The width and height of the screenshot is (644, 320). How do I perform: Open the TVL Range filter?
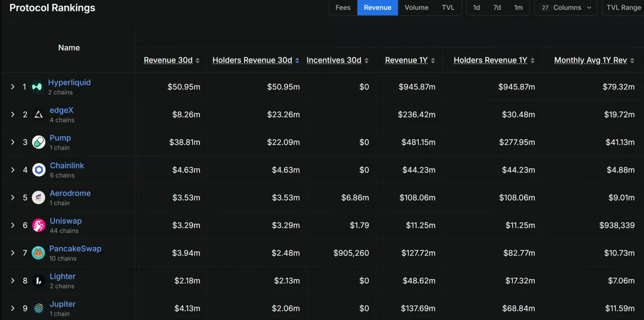623,8
